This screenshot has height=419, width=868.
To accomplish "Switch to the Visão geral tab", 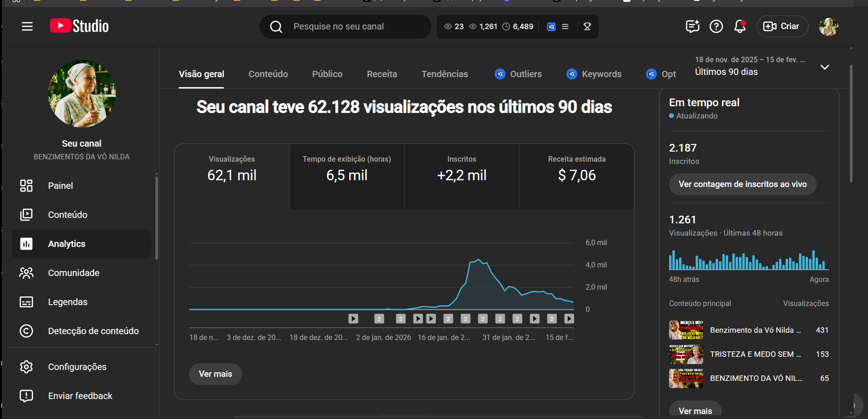I will pos(201,74).
